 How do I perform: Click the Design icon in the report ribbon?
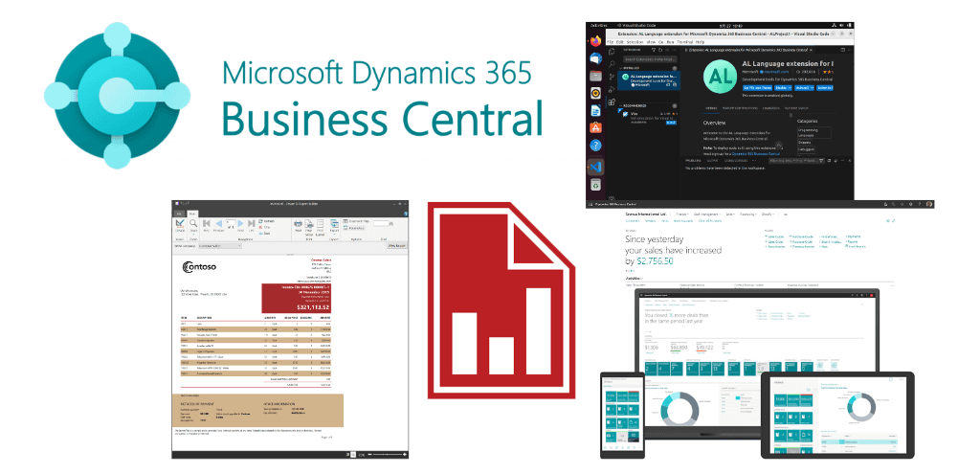point(180,225)
